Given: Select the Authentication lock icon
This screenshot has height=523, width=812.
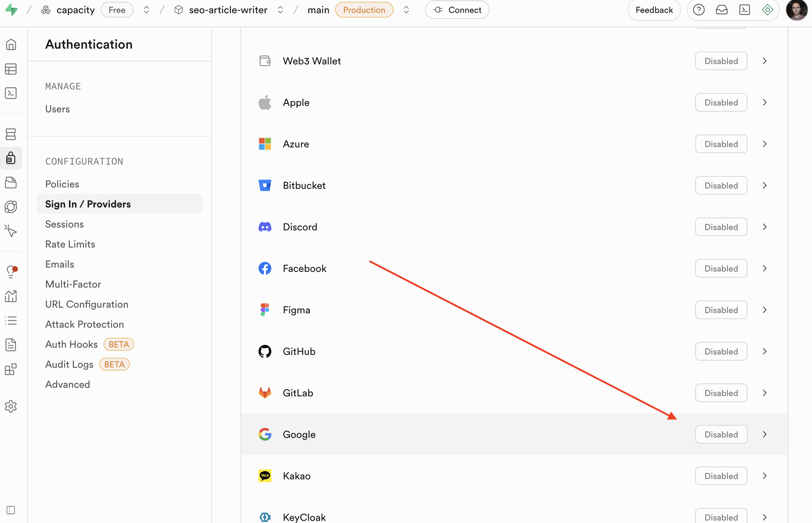Looking at the screenshot, I should [11, 158].
